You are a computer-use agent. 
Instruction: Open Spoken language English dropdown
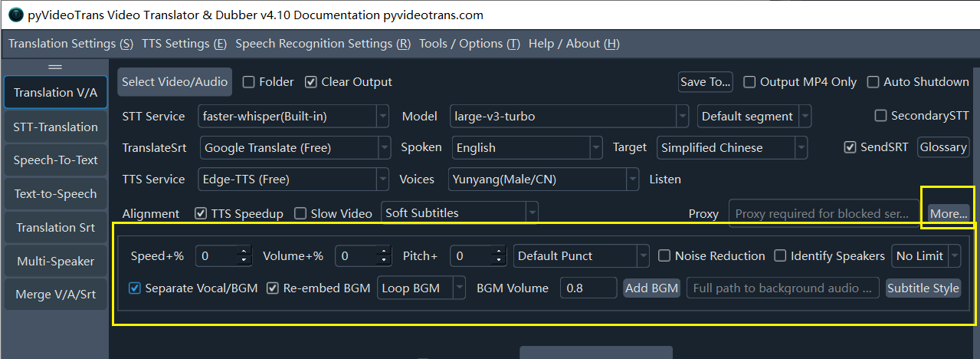pyautogui.click(x=526, y=147)
